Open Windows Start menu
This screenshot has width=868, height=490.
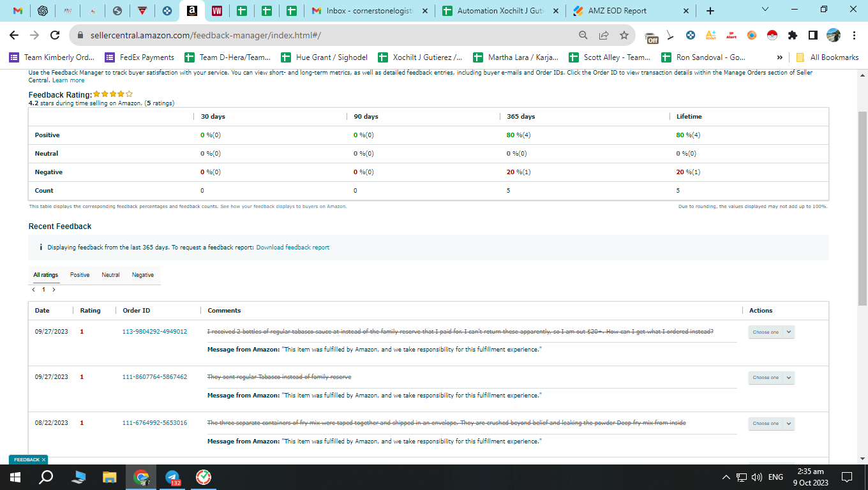click(15, 477)
